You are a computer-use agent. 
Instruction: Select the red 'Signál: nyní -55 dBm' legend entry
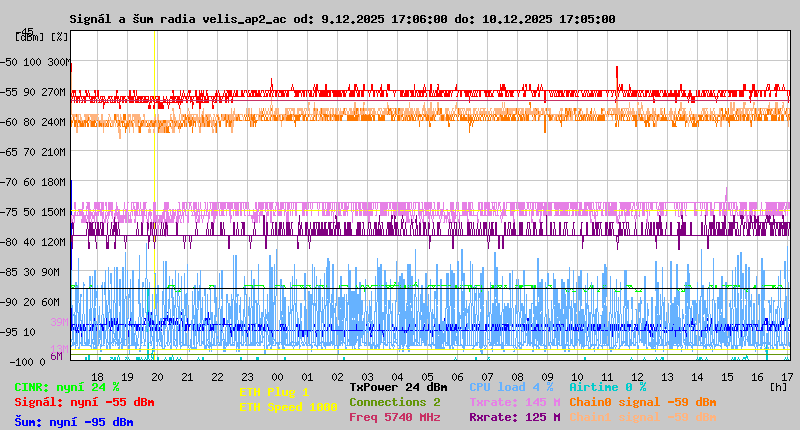pos(84,402)
